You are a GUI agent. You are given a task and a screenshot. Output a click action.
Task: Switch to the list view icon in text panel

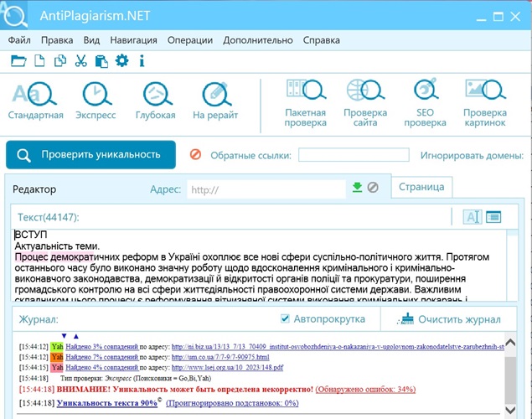click(493, 217)
